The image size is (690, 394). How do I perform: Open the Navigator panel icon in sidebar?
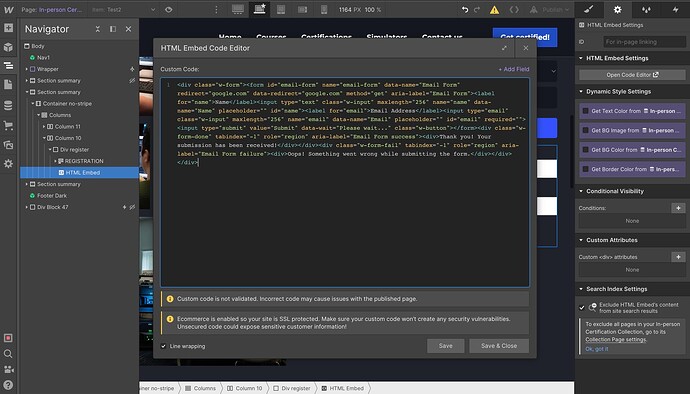click(x=8, y=66)
